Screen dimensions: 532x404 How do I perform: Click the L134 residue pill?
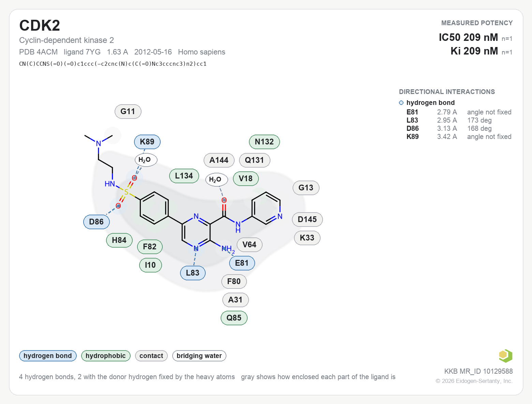tap(184, 176)
